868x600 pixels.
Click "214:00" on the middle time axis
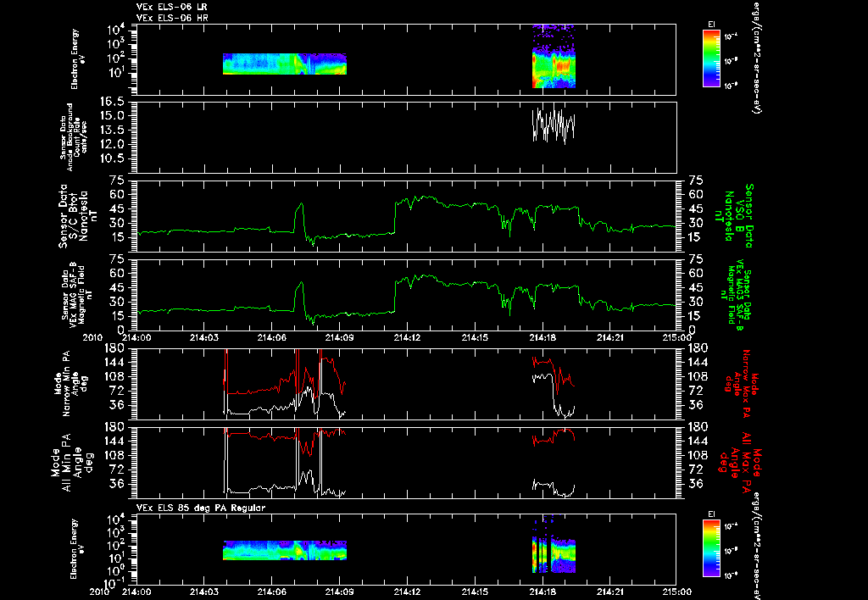click(136, 337)
